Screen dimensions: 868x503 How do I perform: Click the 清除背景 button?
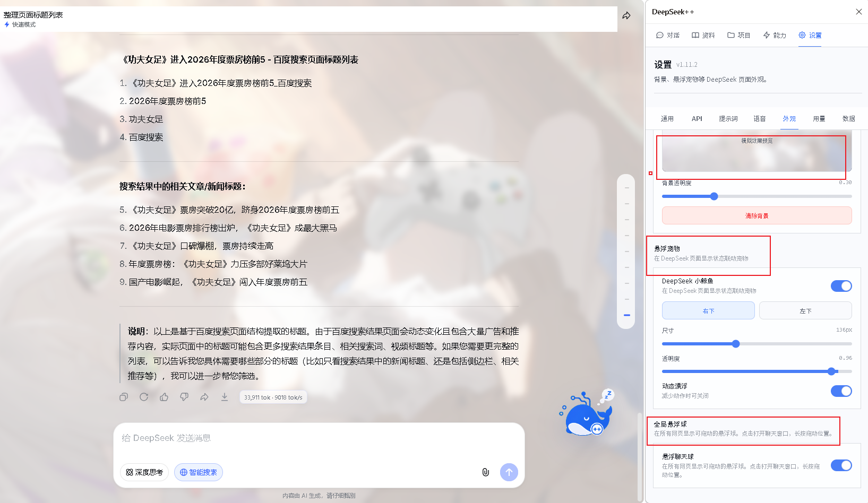point(757,216)
